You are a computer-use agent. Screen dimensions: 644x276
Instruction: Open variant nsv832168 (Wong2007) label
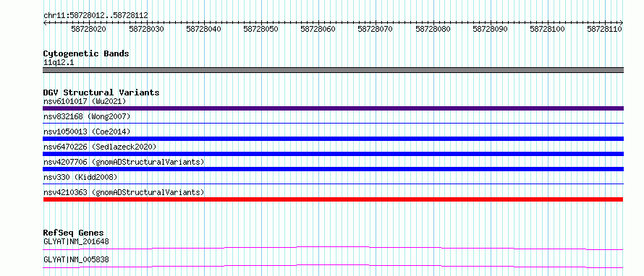click(87, 117)
